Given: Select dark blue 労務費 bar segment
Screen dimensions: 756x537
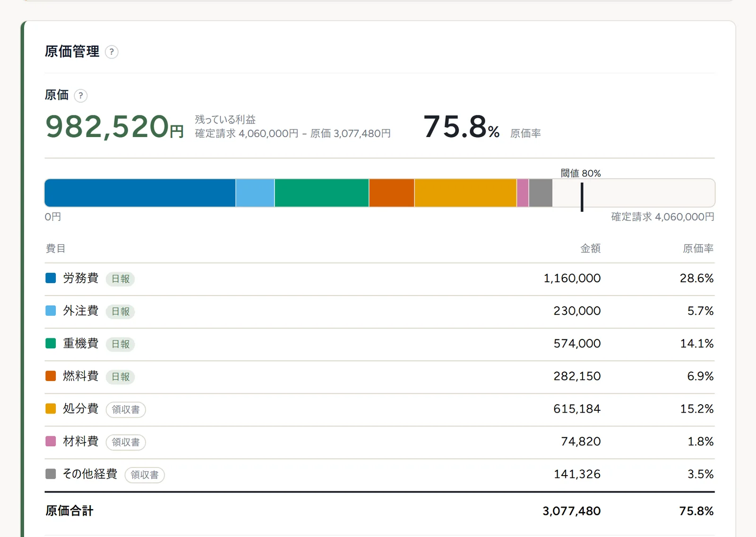Looking at the screenshot, I should [x=140, y=193].
